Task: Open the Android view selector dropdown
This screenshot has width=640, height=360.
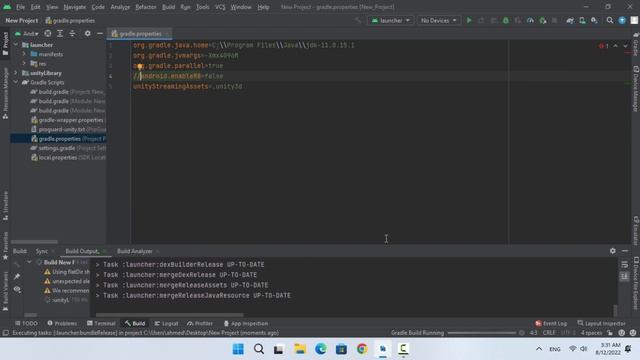Action: point(27,33)
